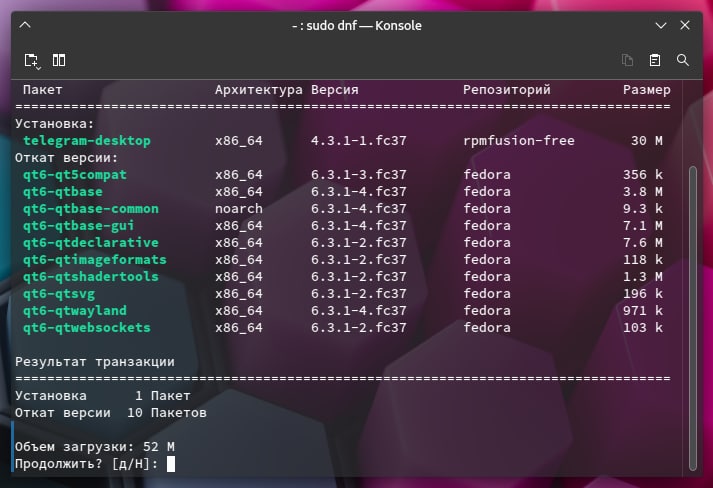Click the keep-above arrow in the title bar

pos(25,25)
